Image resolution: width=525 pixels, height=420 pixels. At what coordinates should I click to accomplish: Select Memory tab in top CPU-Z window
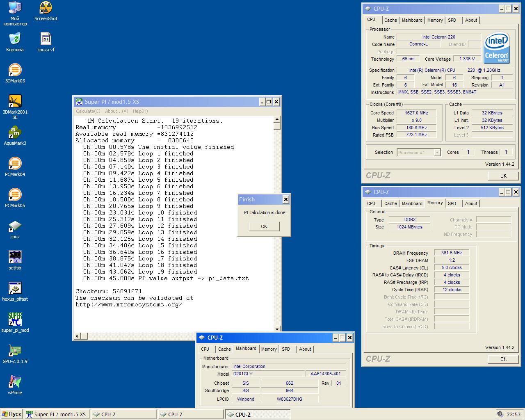[x=435, y=20]
